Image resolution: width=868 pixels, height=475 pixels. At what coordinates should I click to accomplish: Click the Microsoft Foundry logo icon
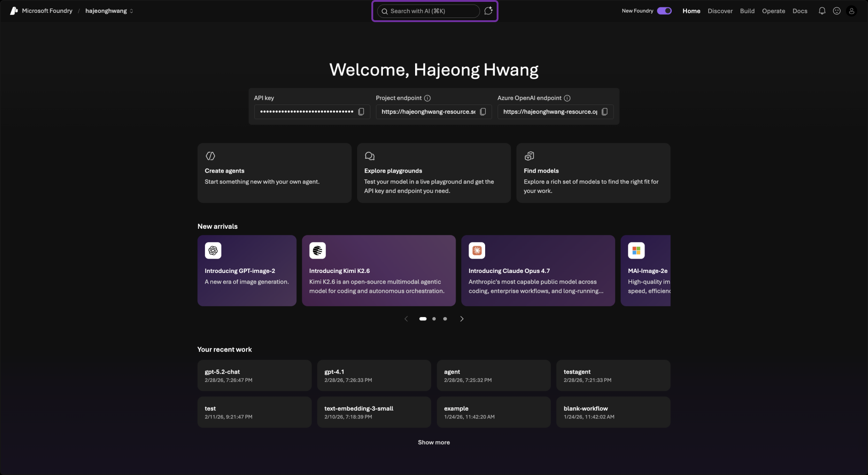coord(14,11)
